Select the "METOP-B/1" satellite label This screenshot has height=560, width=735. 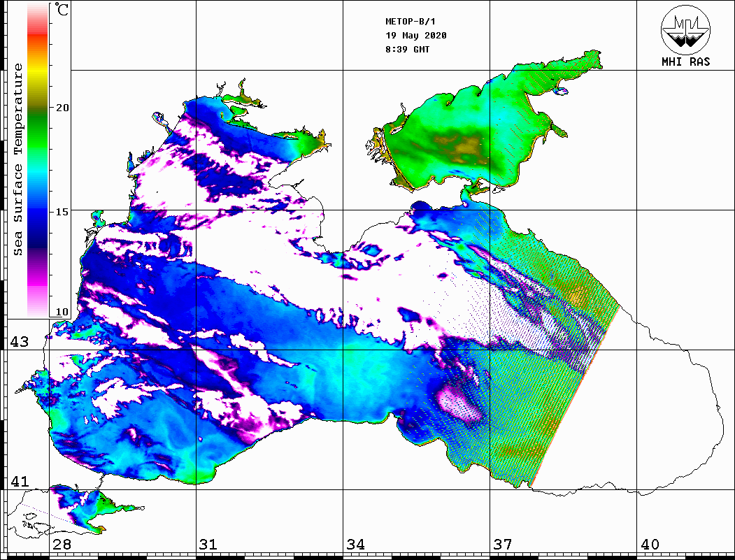[410, 22]
